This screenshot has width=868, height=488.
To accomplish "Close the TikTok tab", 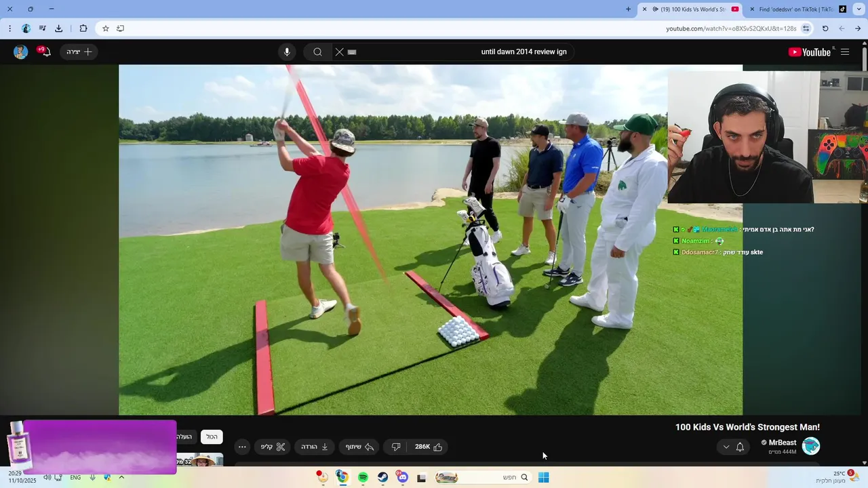I will [751, 9].
